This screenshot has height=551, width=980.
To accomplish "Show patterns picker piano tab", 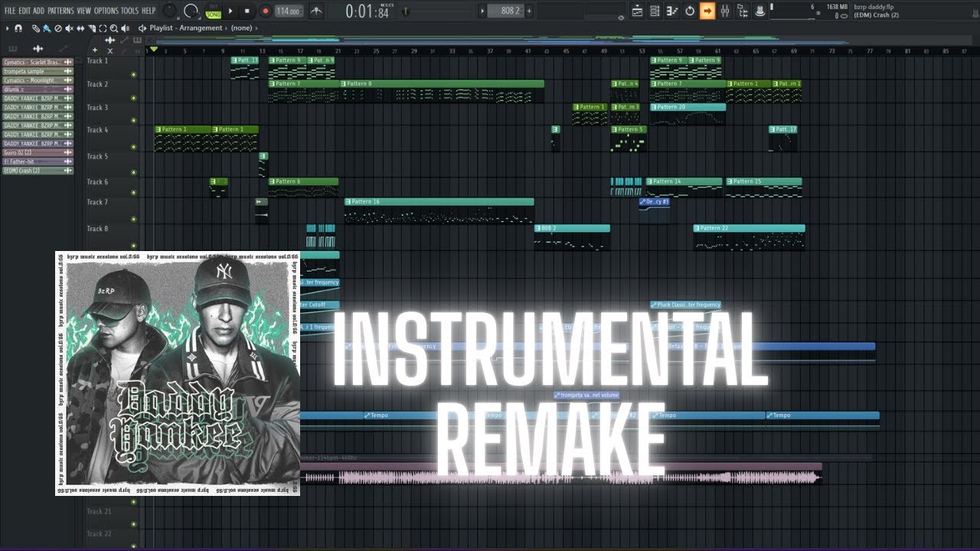I will [13, 49].
